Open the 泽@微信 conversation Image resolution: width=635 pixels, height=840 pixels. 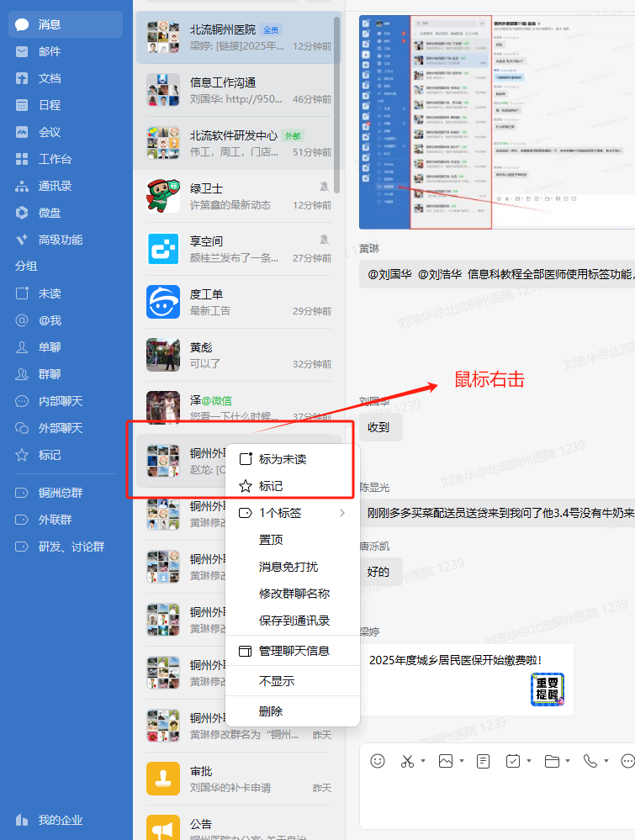(239, 408)
